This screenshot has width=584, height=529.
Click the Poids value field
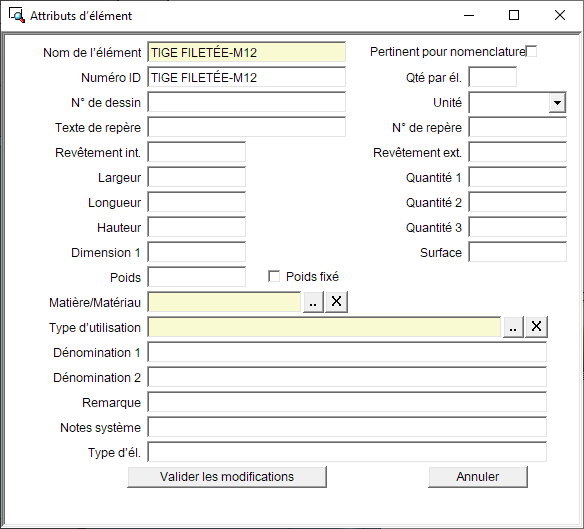pos(197,277)
